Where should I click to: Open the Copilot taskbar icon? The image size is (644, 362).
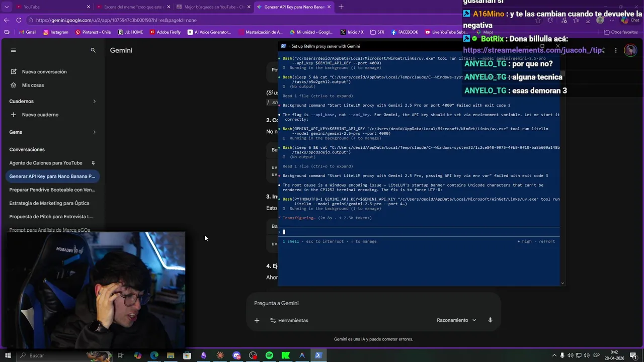(x=137, y=355)
